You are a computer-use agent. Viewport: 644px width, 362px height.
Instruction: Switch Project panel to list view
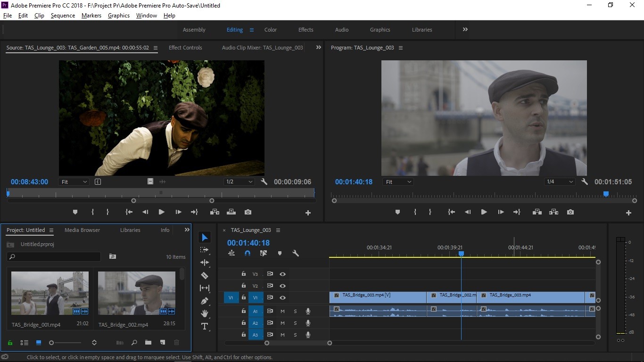(x=25, y=343)
